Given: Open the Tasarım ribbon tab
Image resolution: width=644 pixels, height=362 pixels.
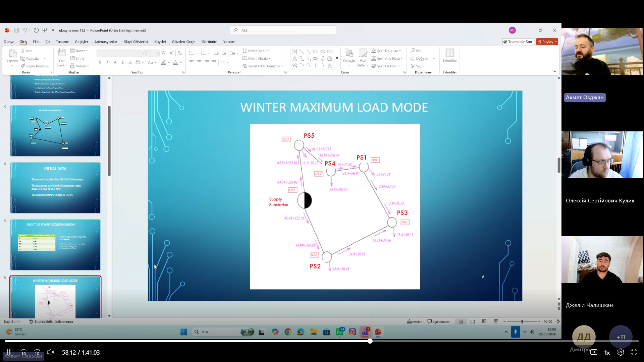Looking at the screenshot, I should (x=62, y=42).
